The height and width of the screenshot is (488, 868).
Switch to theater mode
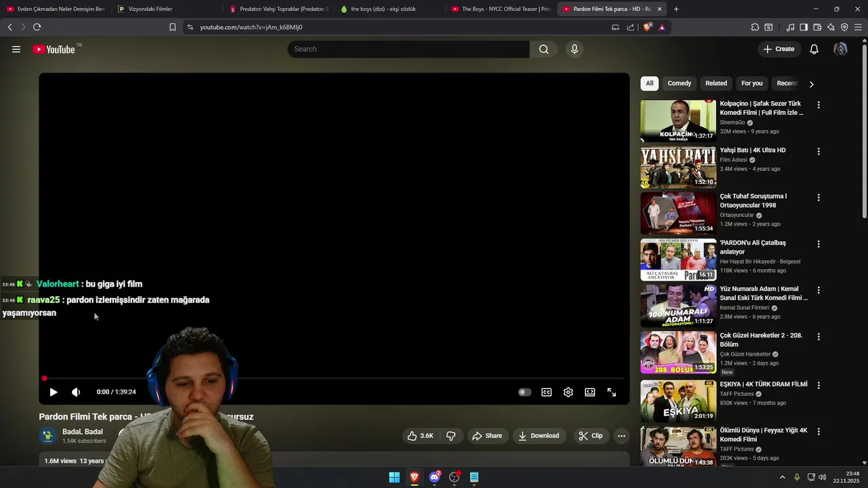coord(590,392)
